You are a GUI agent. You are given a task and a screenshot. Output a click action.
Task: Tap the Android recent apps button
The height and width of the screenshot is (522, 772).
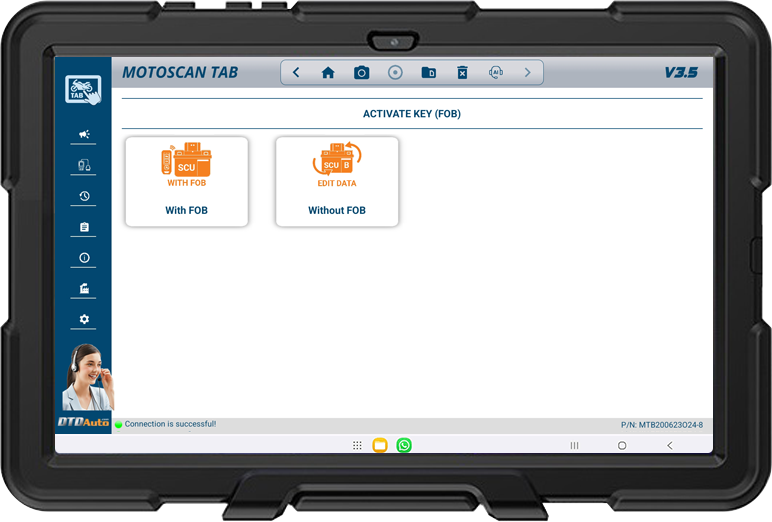[574, 446]
